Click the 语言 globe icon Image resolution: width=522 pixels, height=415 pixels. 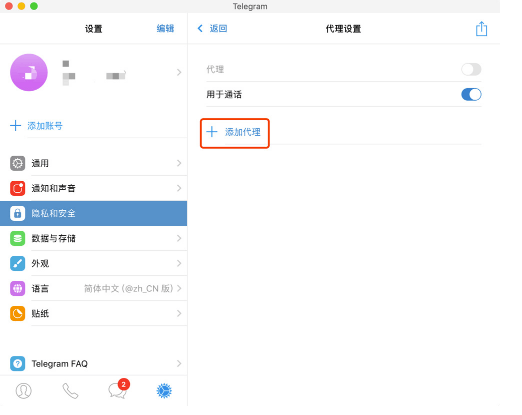pos(17,288)
